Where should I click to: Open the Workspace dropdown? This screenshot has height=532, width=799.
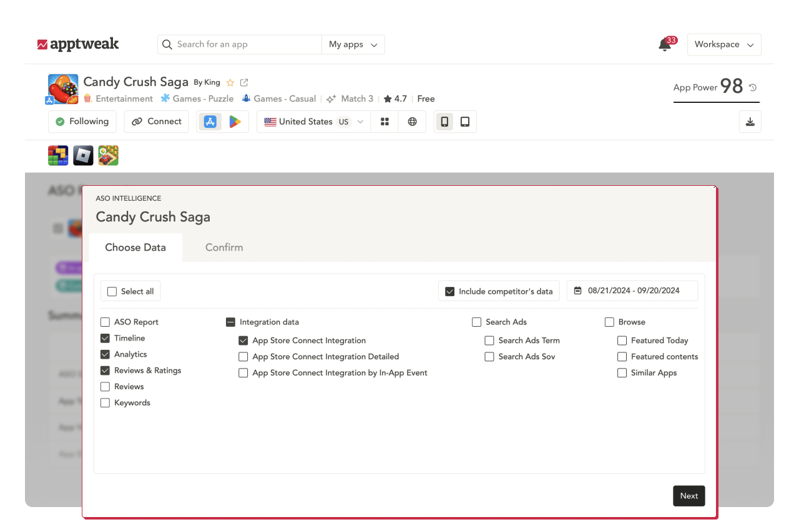tap(724, 44)
